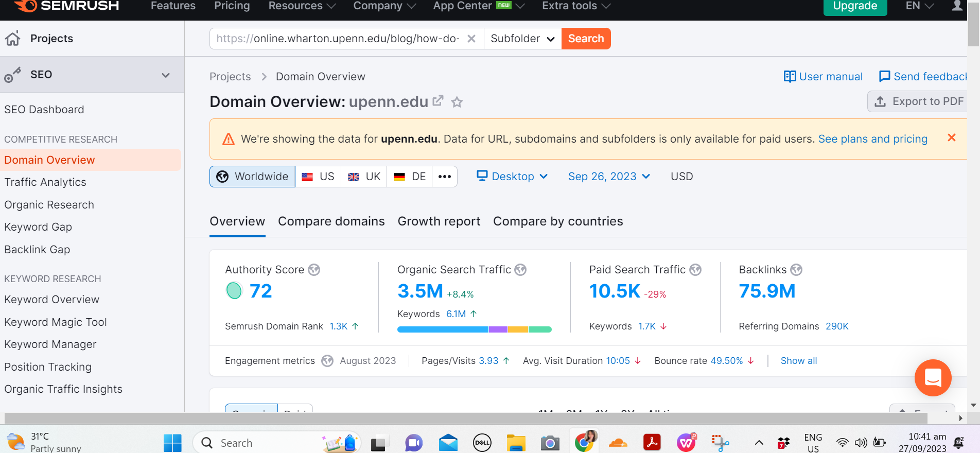
Task: Expand Resources menu
Action: pos(302,6)
